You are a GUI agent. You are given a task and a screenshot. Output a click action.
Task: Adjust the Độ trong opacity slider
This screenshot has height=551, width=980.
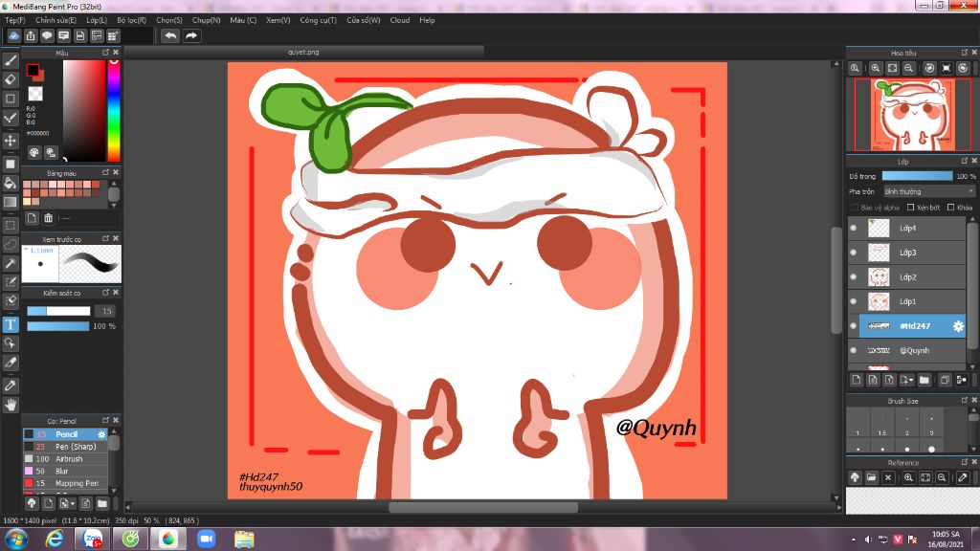tap(917, 176)
